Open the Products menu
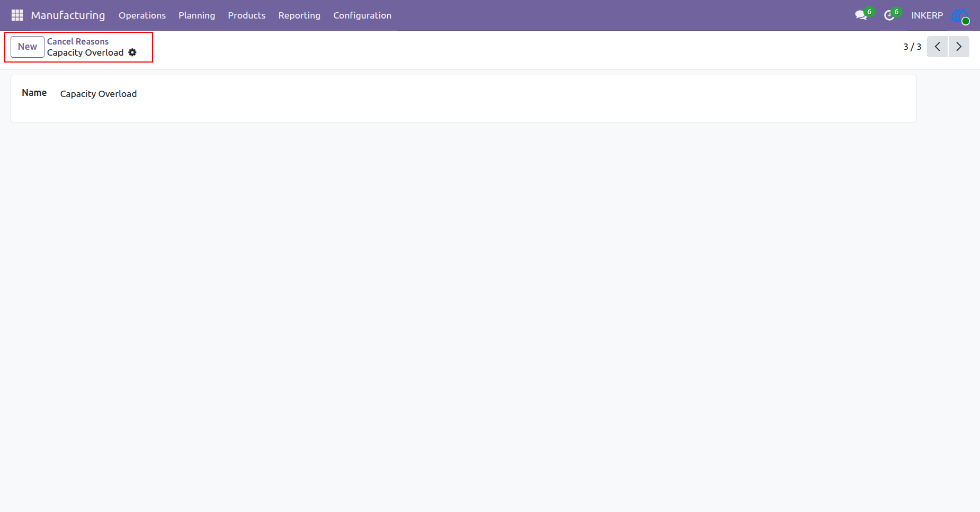The image size is (980, 512). pyautogui.click(x=246, y=15)
